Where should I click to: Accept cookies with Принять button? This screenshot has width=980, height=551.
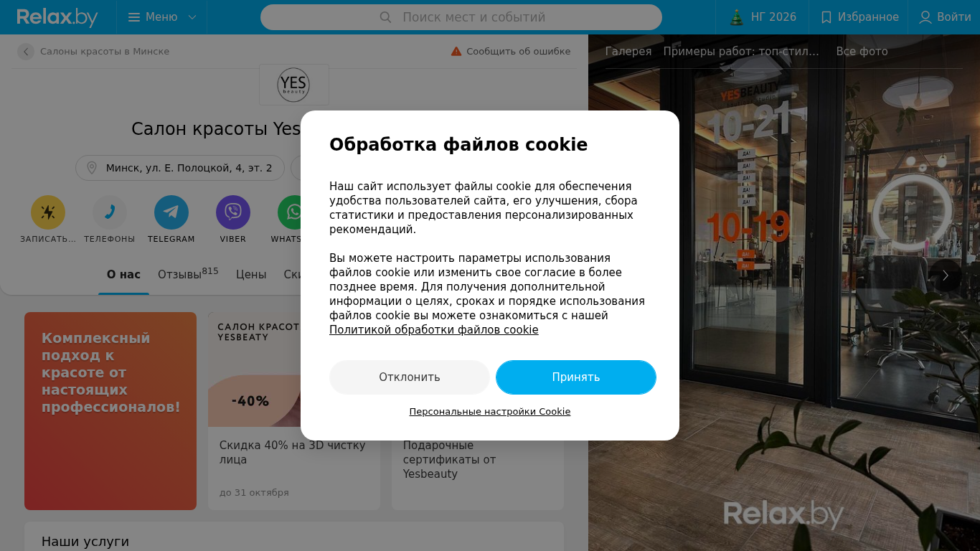click(576, 377)
